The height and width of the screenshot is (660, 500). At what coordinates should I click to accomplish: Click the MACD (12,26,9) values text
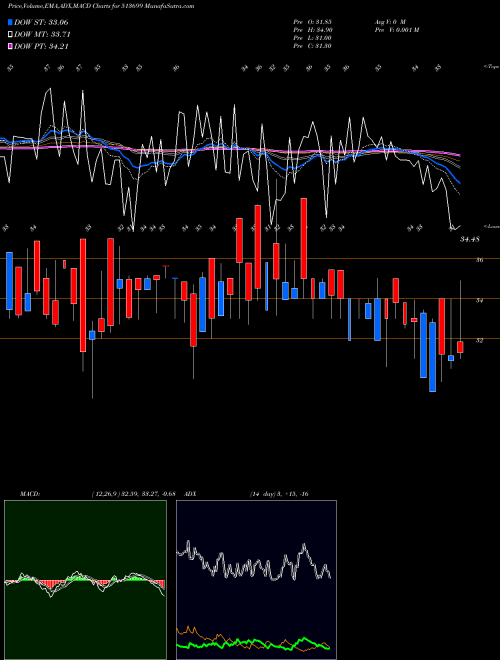[x=133, y=494]
